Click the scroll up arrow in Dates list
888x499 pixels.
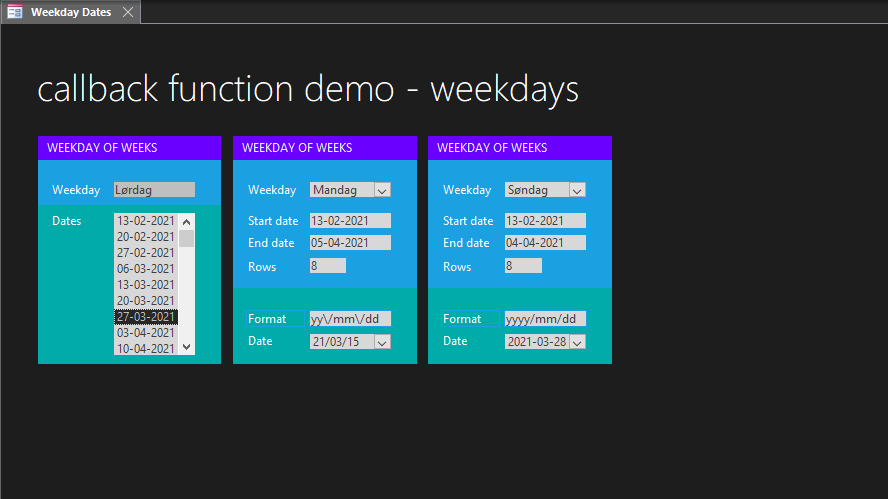click(186, 221)
